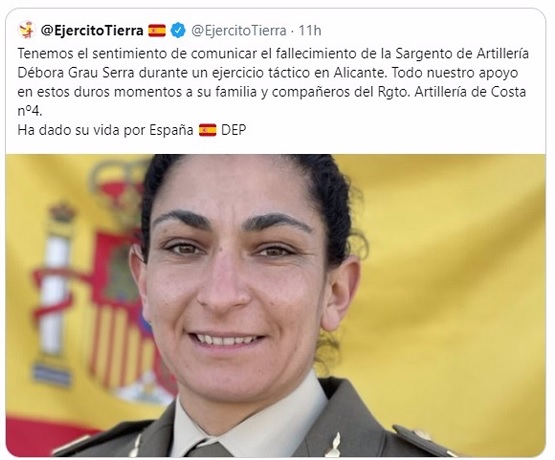555x460 pixels.
Task: Click the line Ha dado su vida por España
Action: point(105,130)
